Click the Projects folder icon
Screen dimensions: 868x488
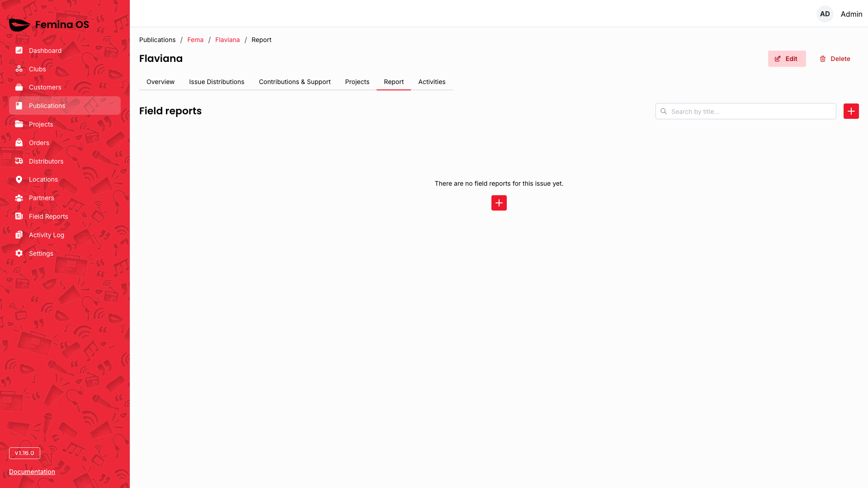coord(19,124)
